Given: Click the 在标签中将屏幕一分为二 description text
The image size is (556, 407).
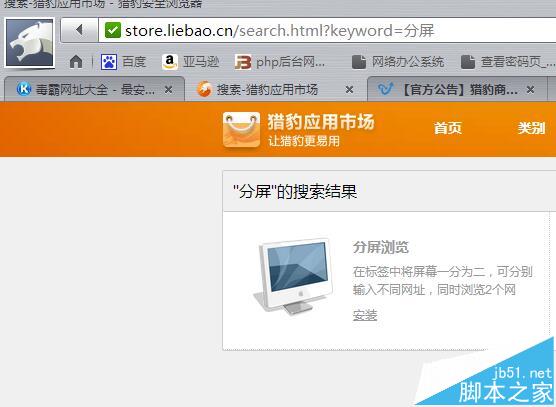Looking at the screenshot, I should click(443, 281).
